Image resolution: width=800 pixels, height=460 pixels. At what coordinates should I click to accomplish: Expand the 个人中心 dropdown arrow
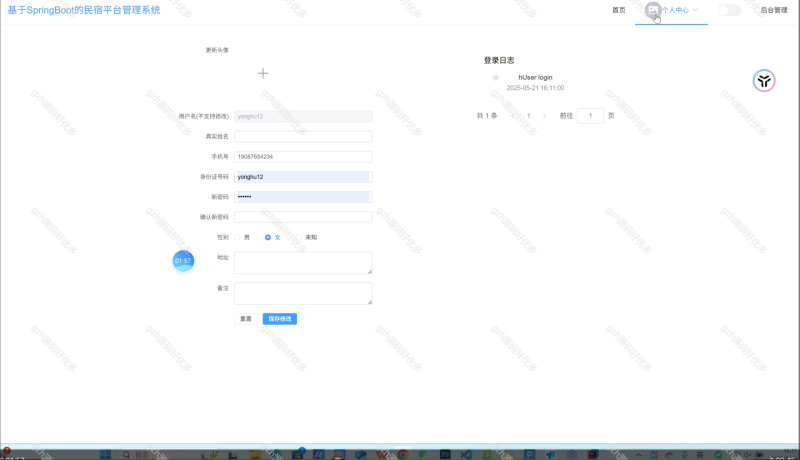point(695,10)
